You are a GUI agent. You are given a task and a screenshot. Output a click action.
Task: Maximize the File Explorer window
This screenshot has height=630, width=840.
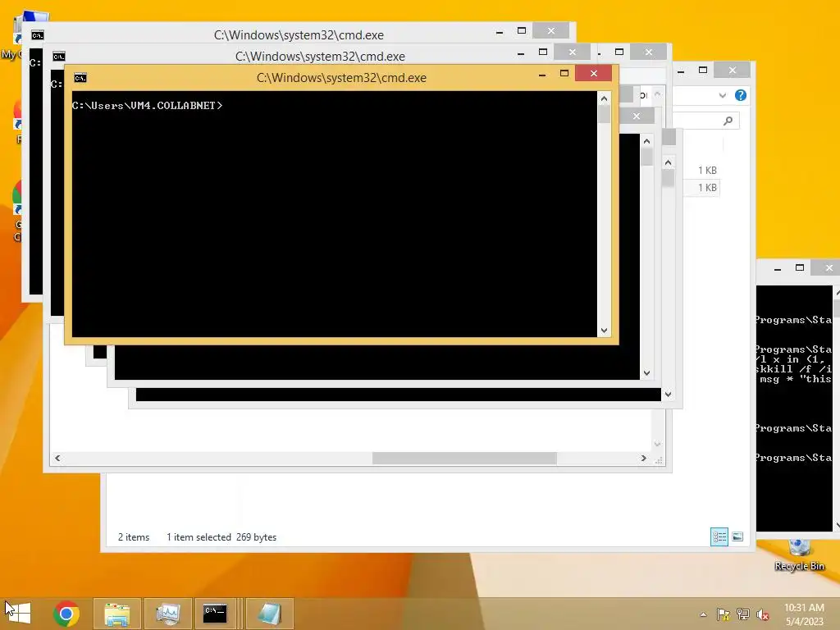point(703,71)
